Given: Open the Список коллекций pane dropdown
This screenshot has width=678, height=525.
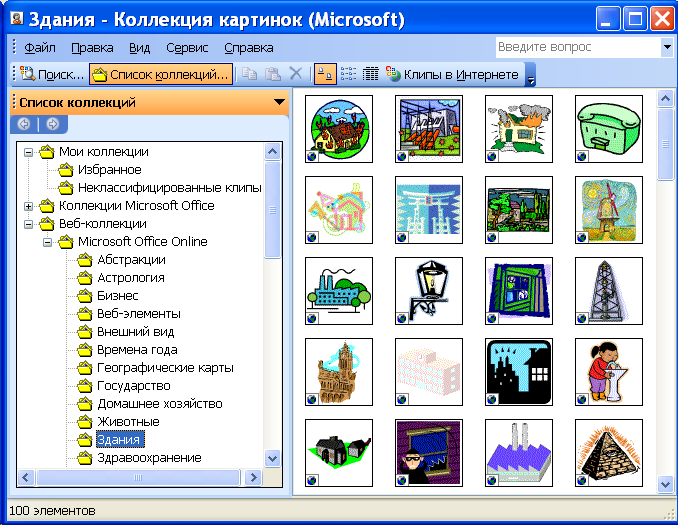Looking at the screenshot, I should tap(279, 102).
